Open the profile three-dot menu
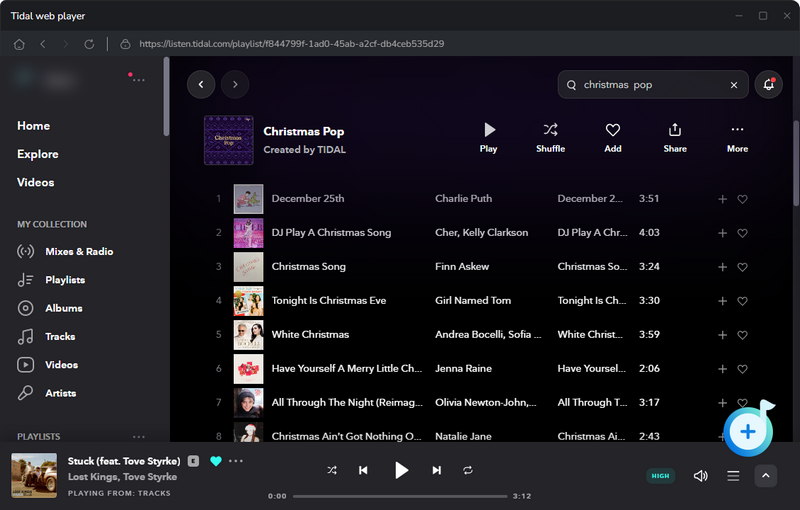800x510 pixels. coord(138,80)
